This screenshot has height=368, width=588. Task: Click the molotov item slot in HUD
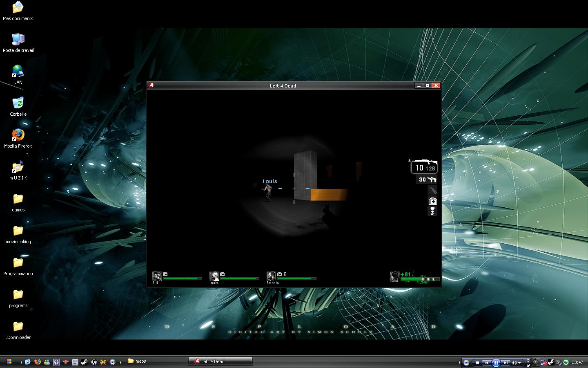coord(432,190)
